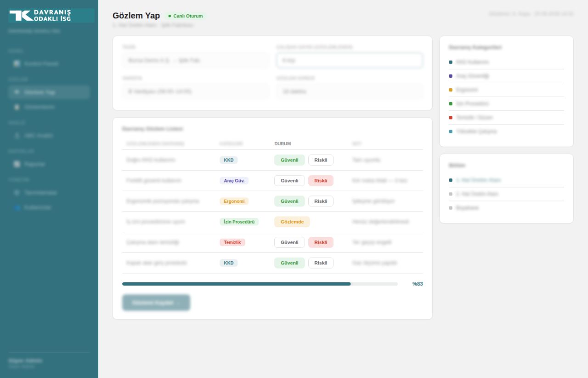Select Güvenli in the last KKD row
Image resolution: width=588 pixels, height=378 pixels.
click(289, 263)
